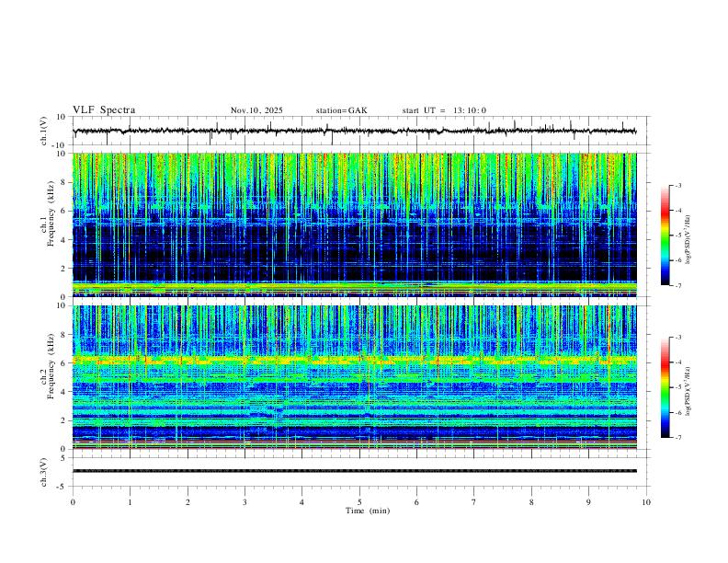This screenshot has height=563, width=728.
Task: Click time axis tick label "10"
Action: pos(646,502)
